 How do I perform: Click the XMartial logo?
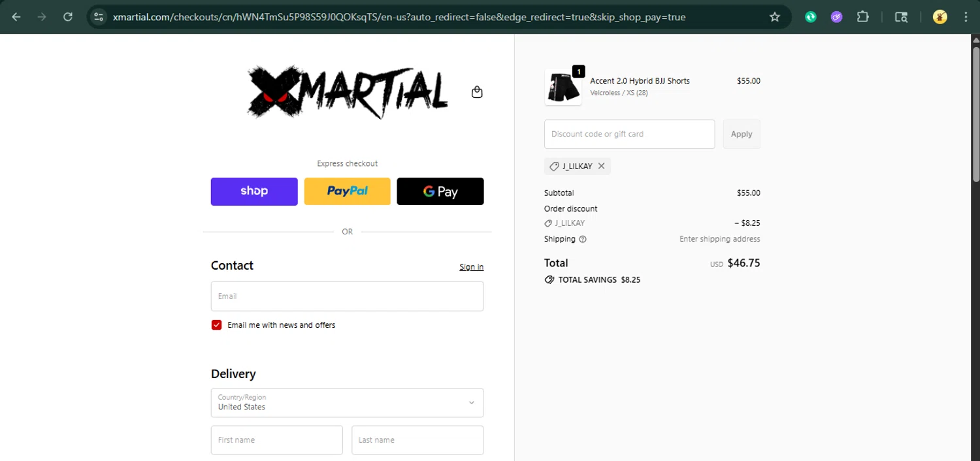[348, 92]
